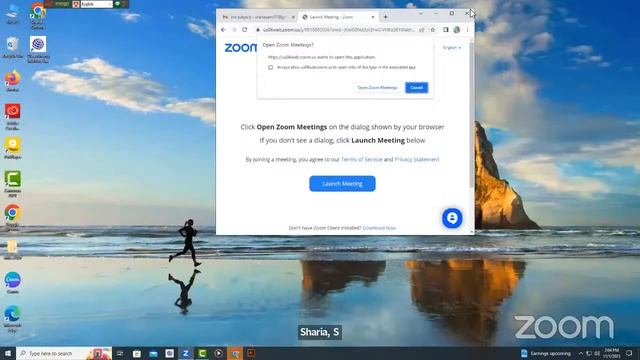The height and width of the screenshot is (360, 640).
Task: Focus the Chrome address bar URL
Action: pos(339,30)
